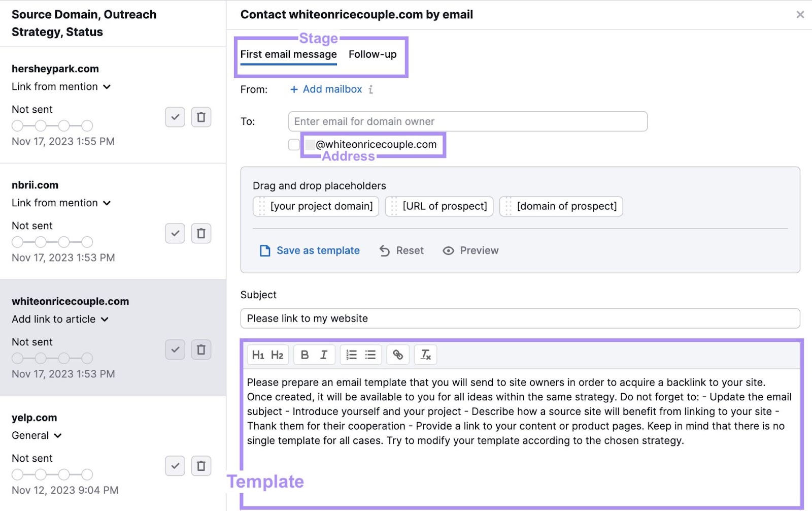
Task: Mark yelp.com outreach as done
Action: coord(175,465)
